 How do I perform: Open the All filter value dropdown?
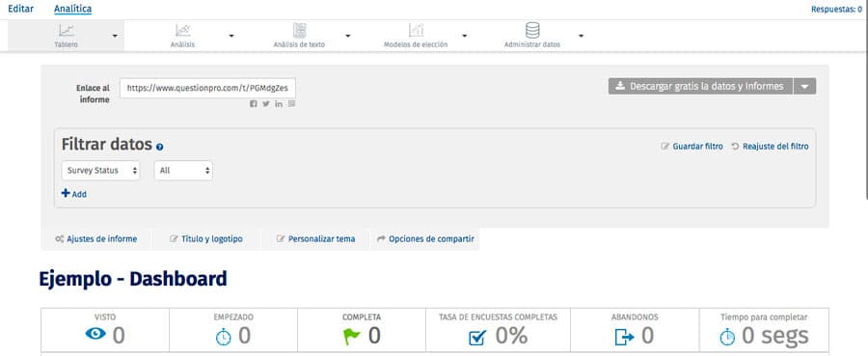click(183, 171)
